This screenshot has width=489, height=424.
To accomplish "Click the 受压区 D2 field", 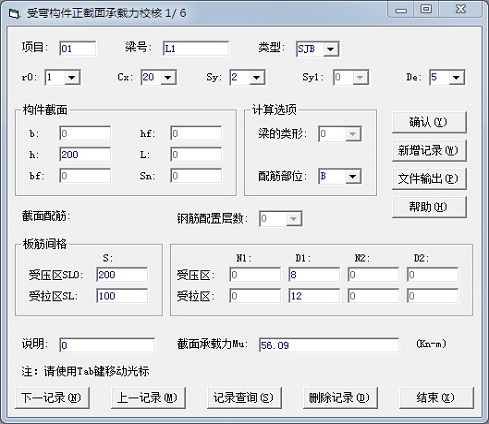I will tap(433, 275).
